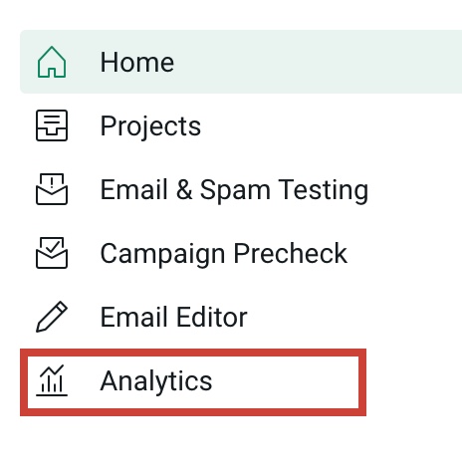Viewport: 462px width, 476px height.
Task: Click the Email & Spam Testing envelope icon
Action: pyautogui.click(x=52, y=189)
